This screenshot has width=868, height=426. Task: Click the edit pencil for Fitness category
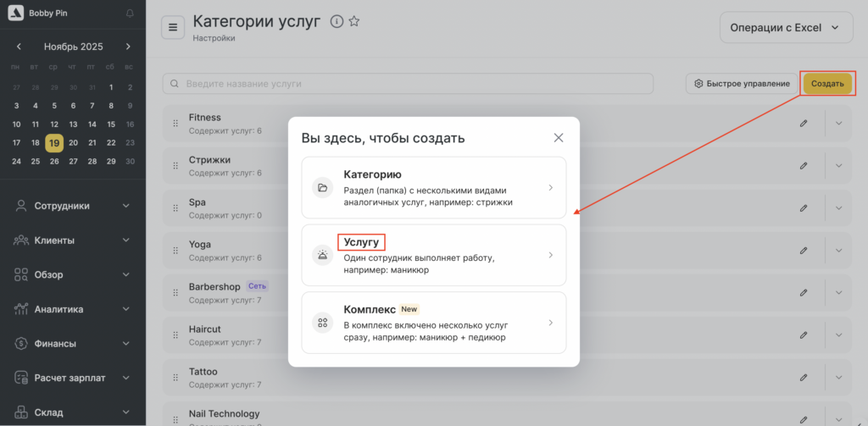[804, 124]
